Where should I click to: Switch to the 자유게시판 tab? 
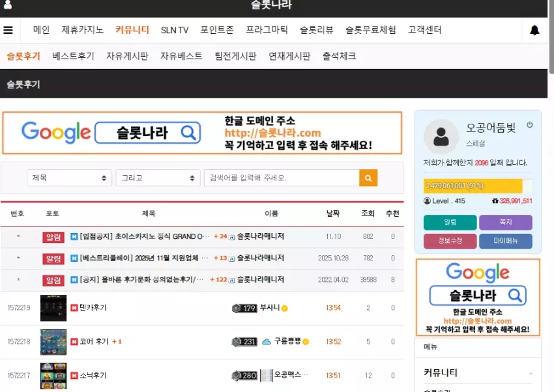(x=127, y=56)
